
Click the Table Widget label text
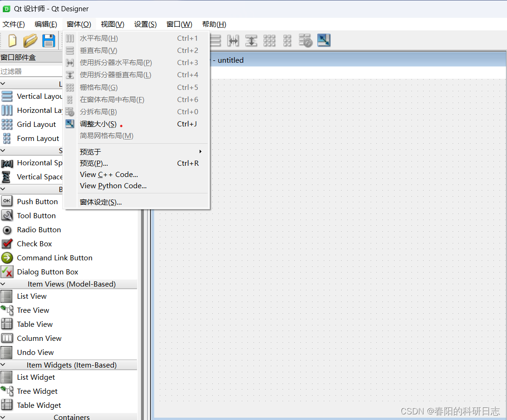click(x=39, y=405)
